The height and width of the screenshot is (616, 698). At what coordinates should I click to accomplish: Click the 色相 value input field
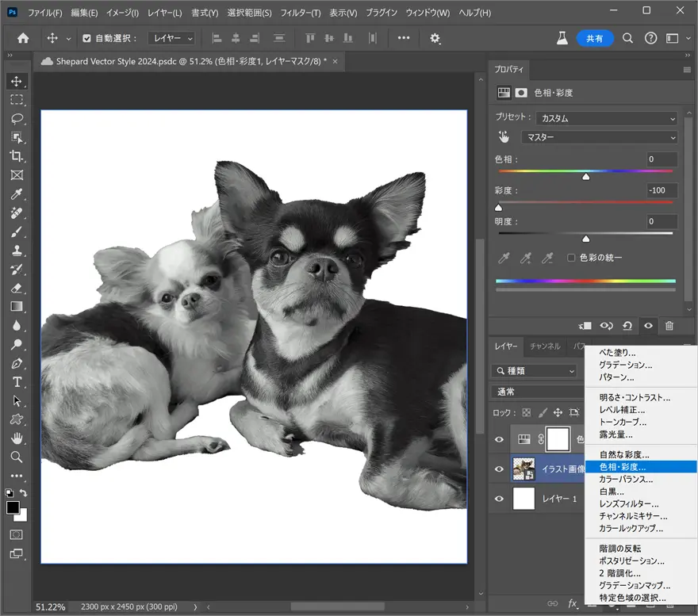tap(662, 159)
